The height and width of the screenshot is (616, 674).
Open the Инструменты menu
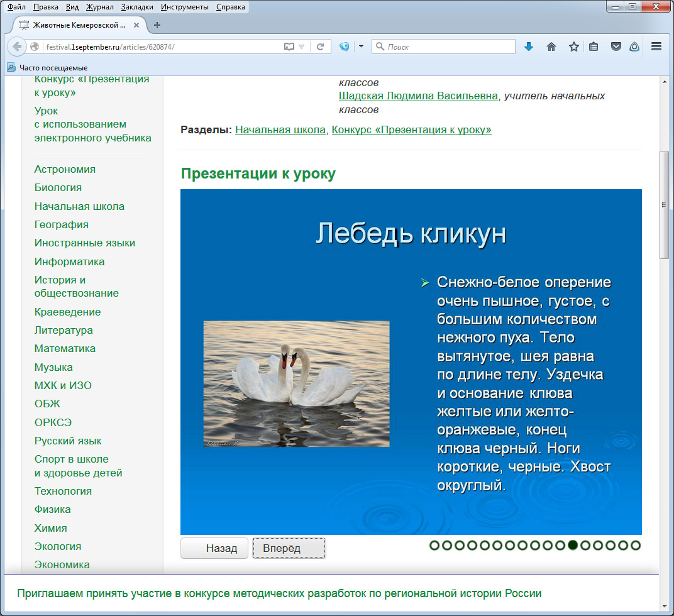184,7
